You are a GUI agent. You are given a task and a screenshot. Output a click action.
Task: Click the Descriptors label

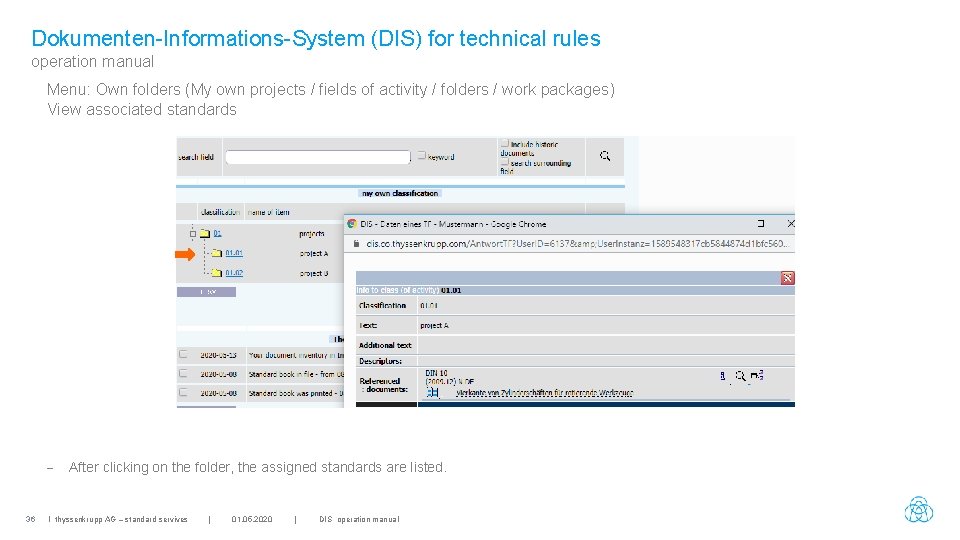pos(380,361)
